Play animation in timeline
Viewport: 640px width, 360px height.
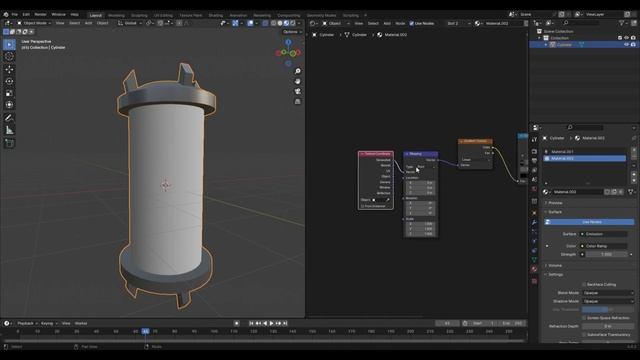point(271,323)
